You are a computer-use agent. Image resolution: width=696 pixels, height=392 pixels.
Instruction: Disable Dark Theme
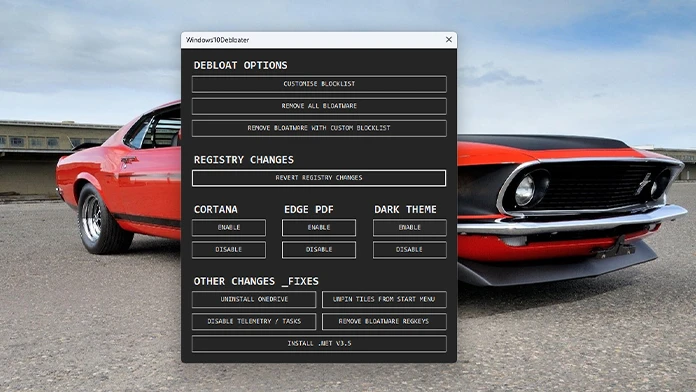pyautogui.click(x=409, y=249)
